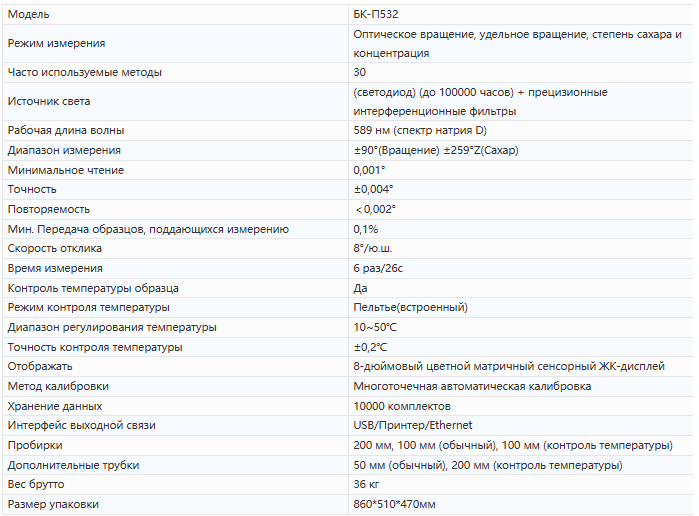
Task: Click the 'Размер упаковки' label
Action: tap(53, 504)
